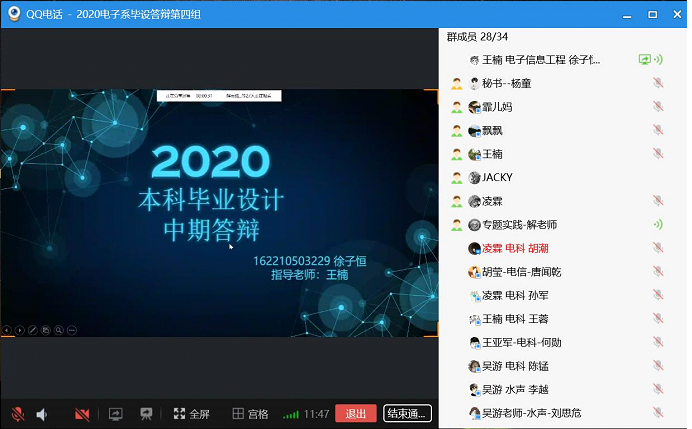Click the signal strength indicator bars

pyautogui.click(x=290, y=414)
